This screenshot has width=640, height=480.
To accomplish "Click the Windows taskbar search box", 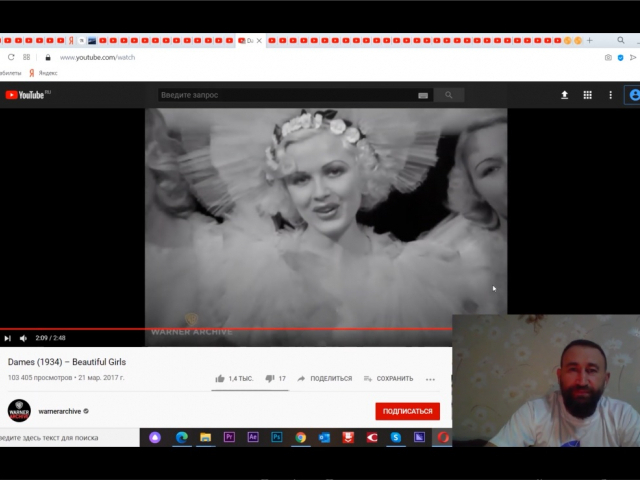I will (69, 438).
